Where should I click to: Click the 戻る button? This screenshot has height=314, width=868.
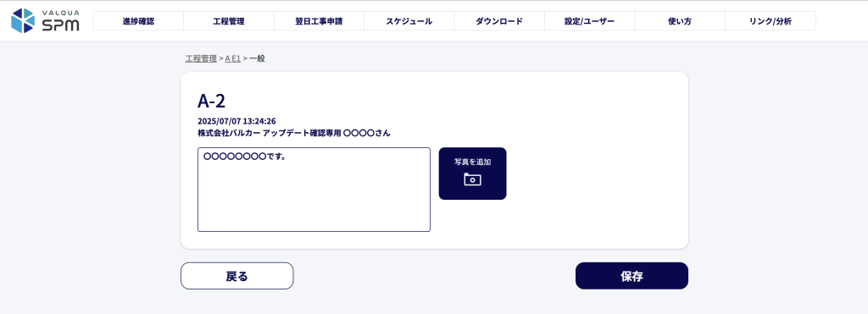237,276
